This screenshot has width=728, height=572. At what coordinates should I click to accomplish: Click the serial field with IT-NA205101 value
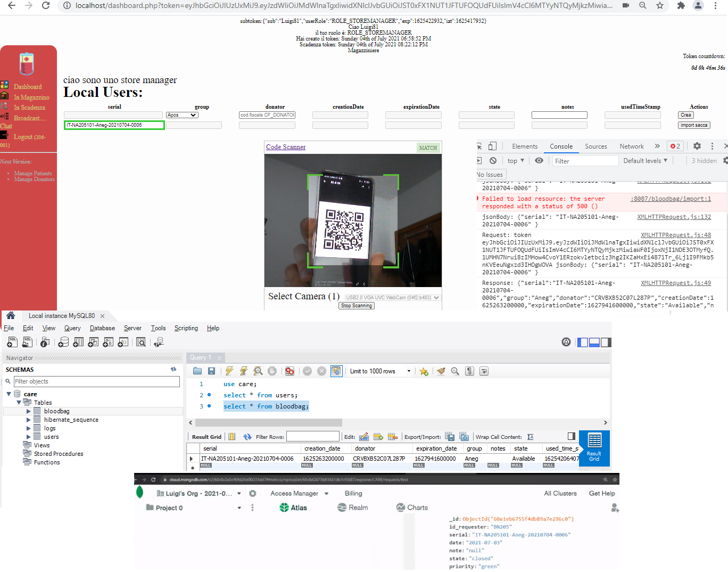pos(114,125)
